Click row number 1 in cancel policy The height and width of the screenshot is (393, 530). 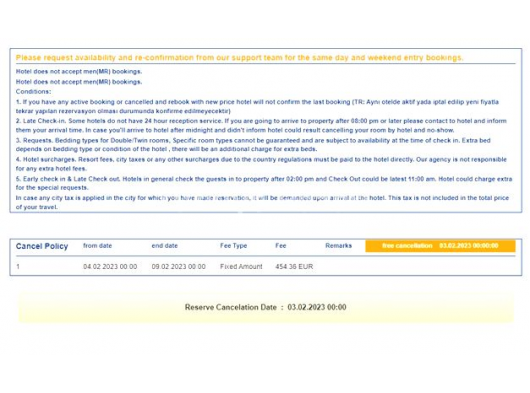[18, 267]
